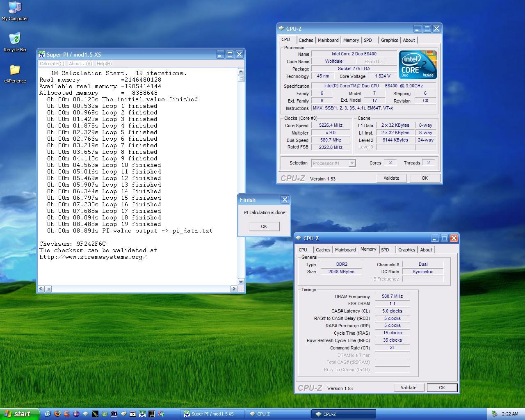
Task: Switch to Caches tab in upper CPU-Z window
Action: click(306, 40)
